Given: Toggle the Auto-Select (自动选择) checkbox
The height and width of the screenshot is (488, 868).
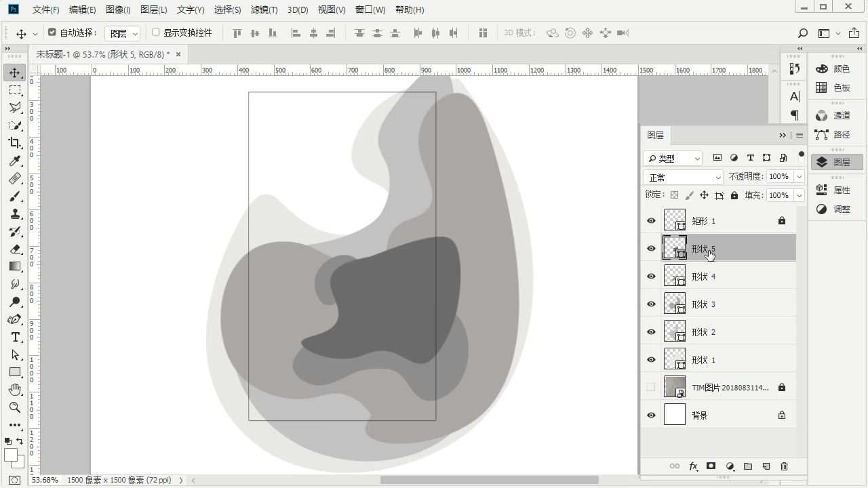Looking at the screenshot, I should (52, 33).
